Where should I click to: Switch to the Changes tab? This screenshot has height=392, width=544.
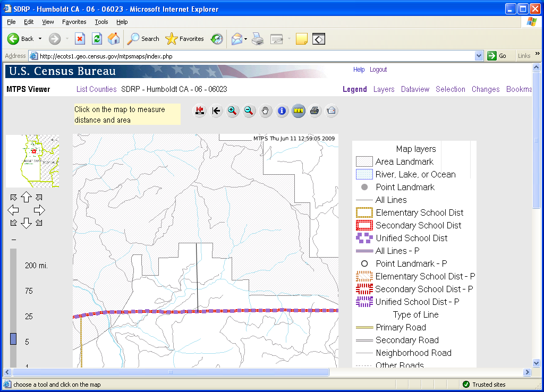click(486, 89)
